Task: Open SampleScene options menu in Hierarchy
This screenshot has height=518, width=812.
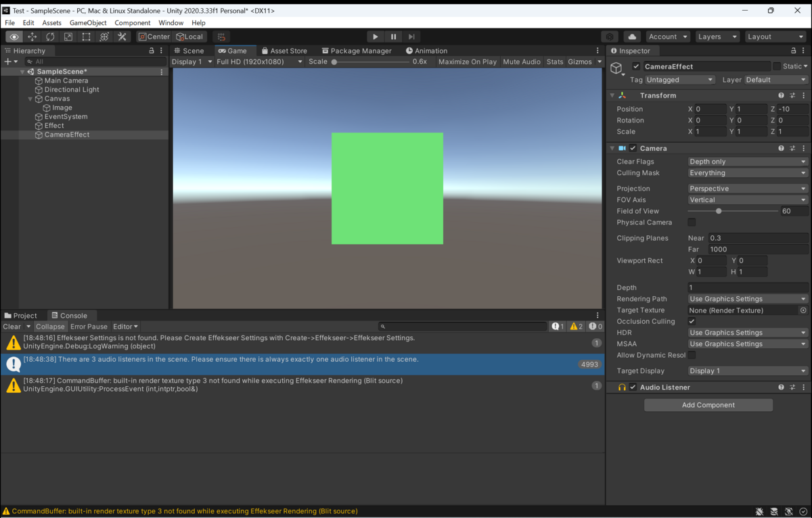Action: (162, 72)
